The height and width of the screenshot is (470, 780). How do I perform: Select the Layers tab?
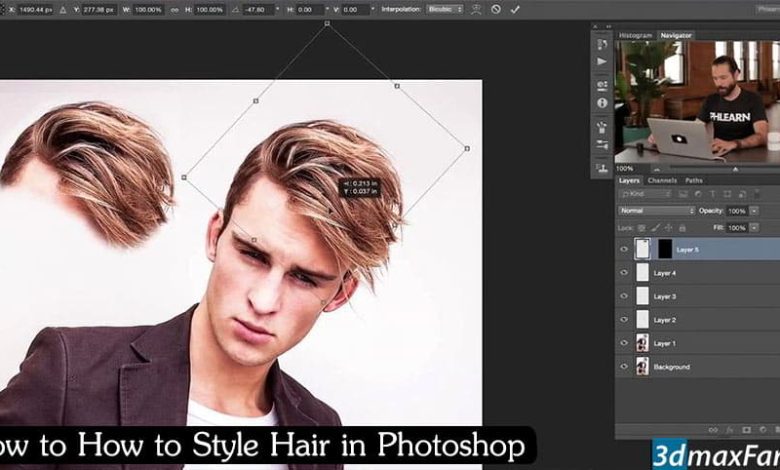point(629,181)
